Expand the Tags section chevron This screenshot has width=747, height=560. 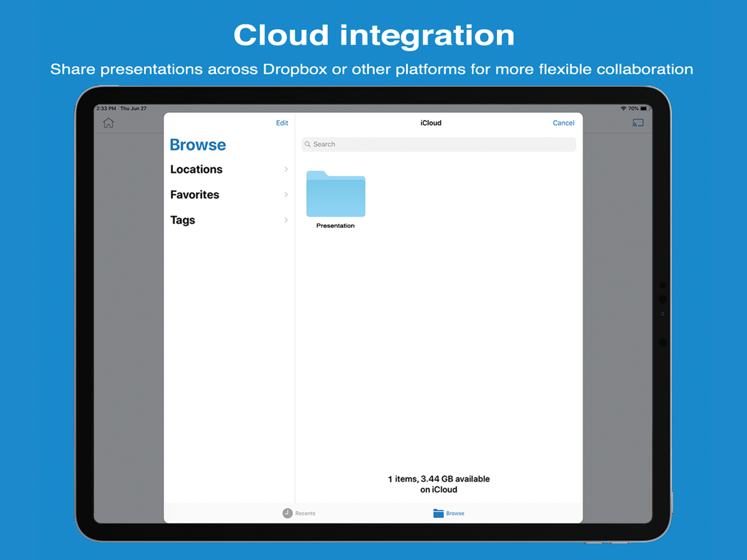[x=286, y=220]
